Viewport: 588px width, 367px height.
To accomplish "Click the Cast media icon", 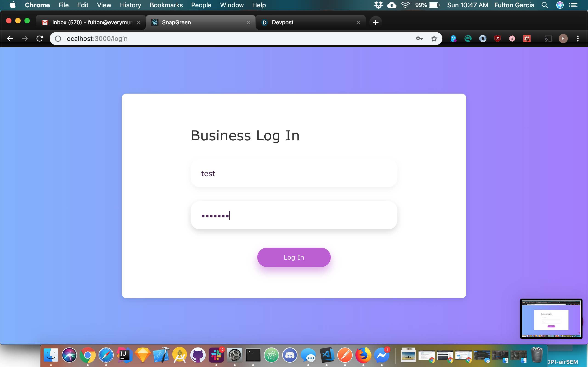I will tap(548, 39).
